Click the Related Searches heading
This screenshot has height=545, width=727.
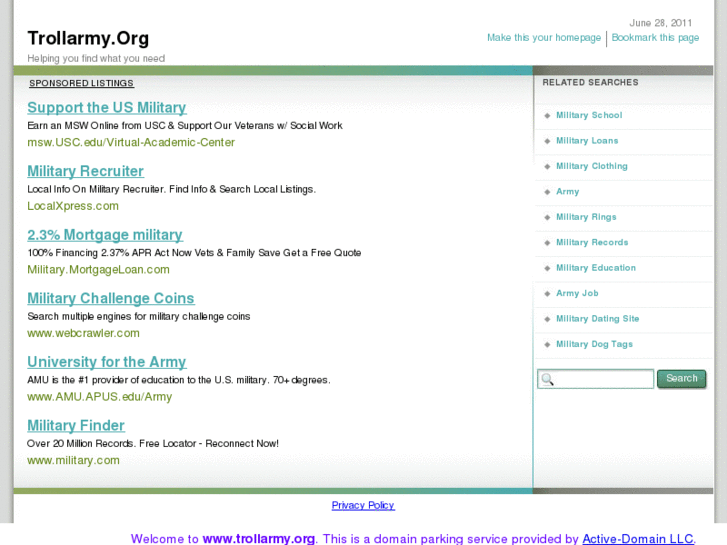pos(590,83)
